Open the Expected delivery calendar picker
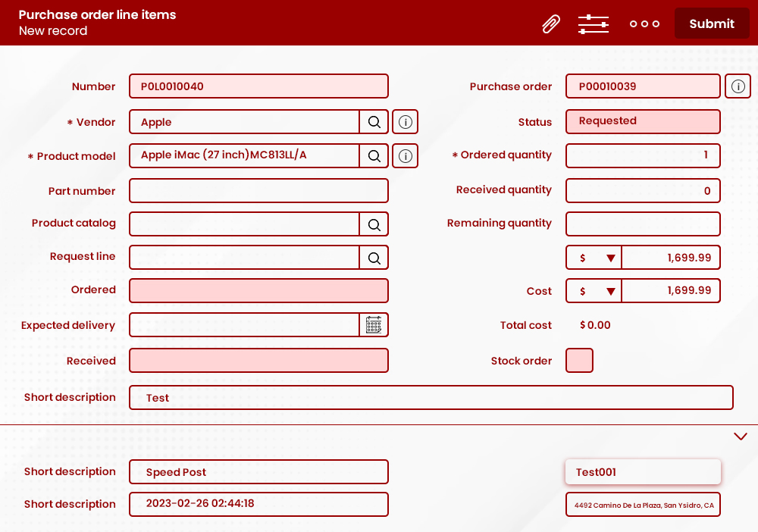This screenshot has height=532, width=758. tap(373, 324)
